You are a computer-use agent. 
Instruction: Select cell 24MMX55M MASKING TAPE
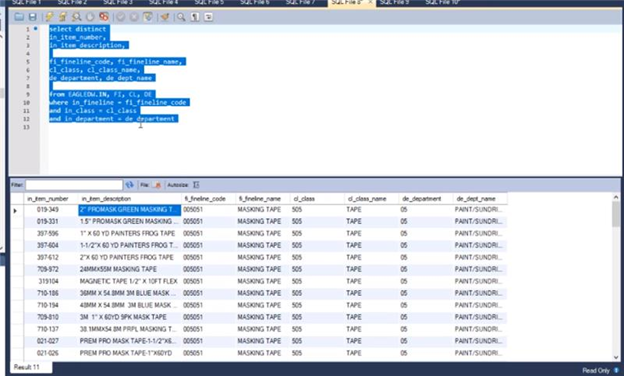point(118,269)
